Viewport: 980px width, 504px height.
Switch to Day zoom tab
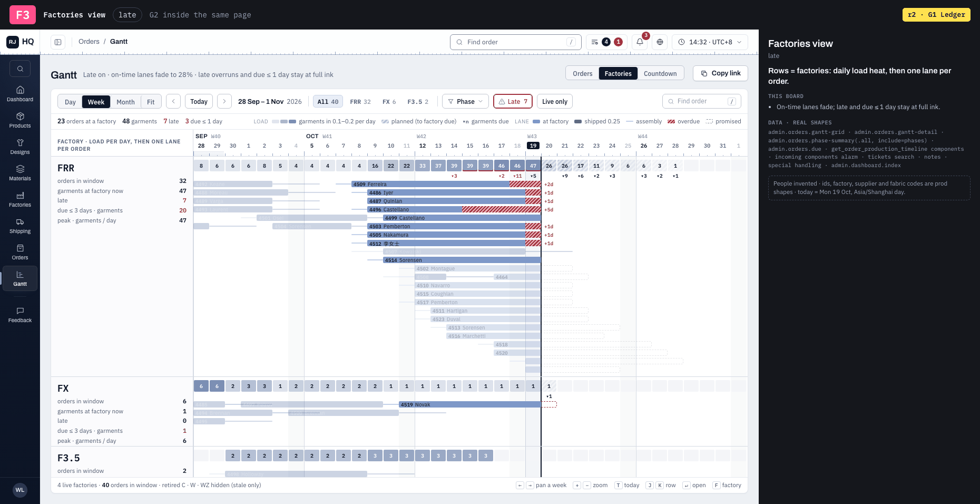(70, 102)
